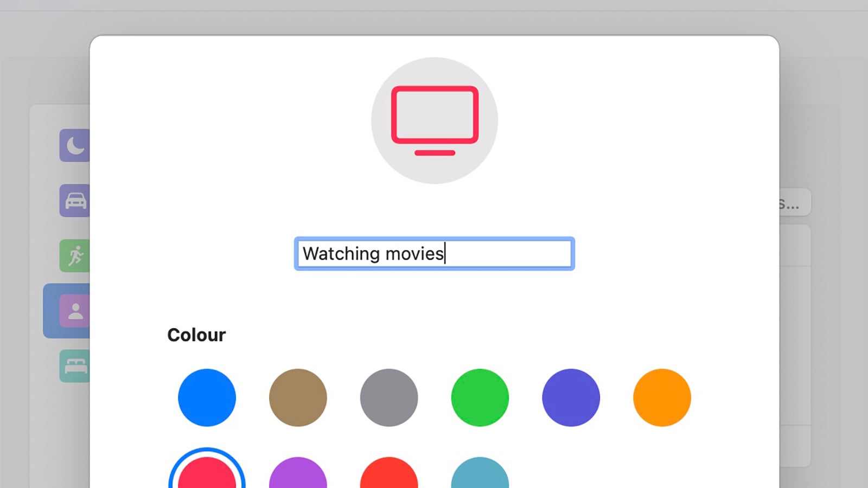
Task: Open the Driving focus car icon
Action: click(x=76, y=200)
